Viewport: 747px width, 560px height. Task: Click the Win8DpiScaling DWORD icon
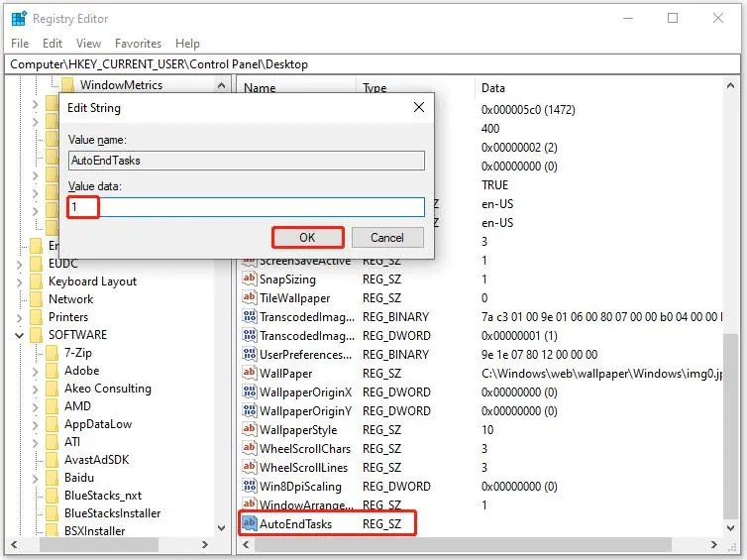(x=249, y=486)
